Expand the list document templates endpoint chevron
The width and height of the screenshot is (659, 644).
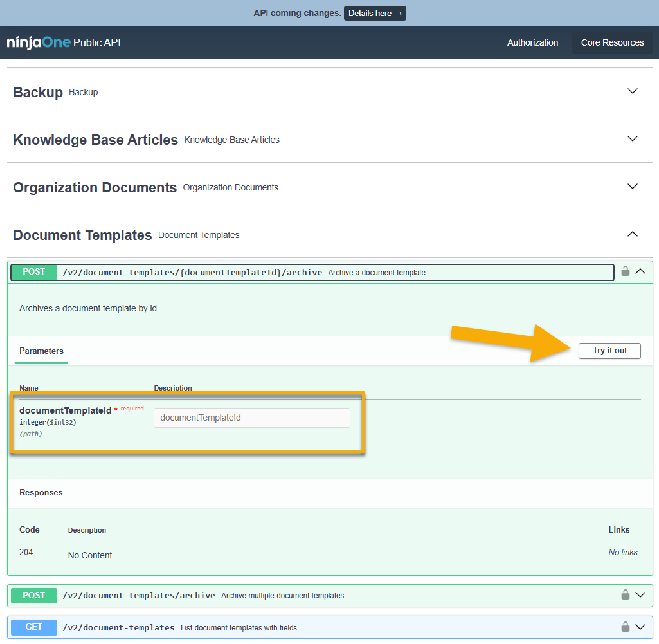click(640, 627)
